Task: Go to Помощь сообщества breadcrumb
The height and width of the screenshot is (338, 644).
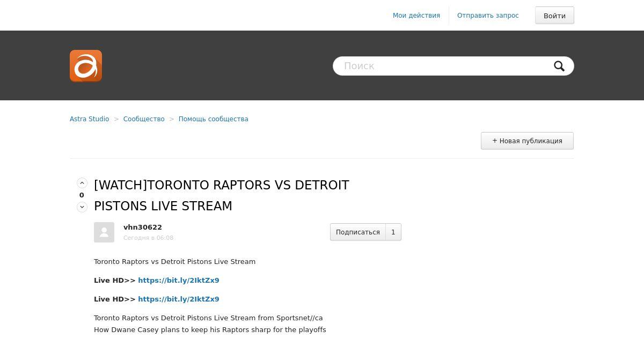Action: pos(214,119)
